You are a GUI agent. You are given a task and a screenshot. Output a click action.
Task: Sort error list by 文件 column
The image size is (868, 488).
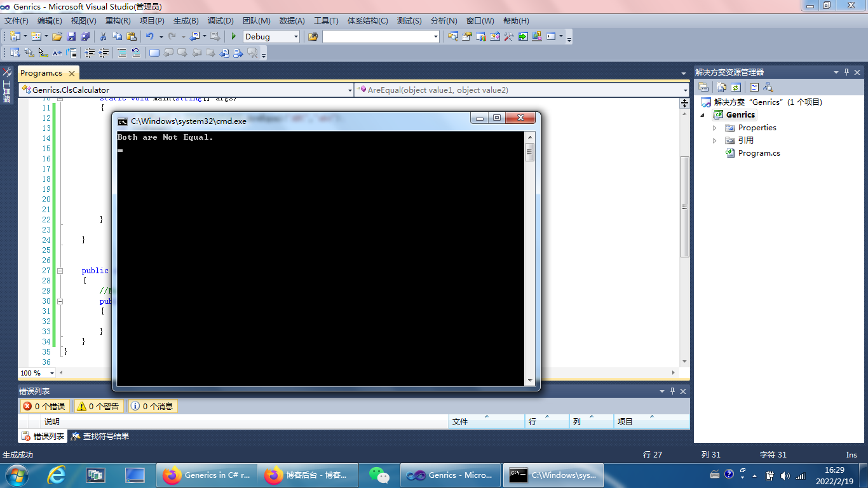[487, 421]
